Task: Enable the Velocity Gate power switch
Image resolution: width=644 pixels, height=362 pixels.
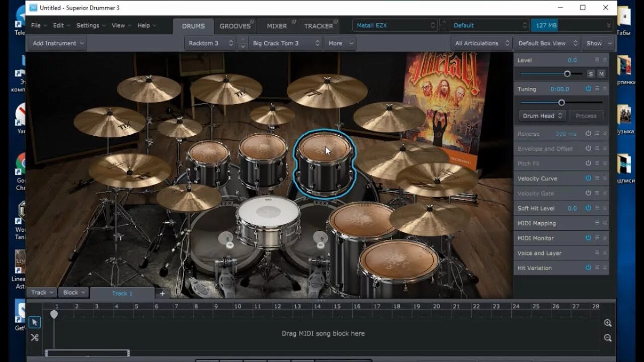Action: pos(588,193)
